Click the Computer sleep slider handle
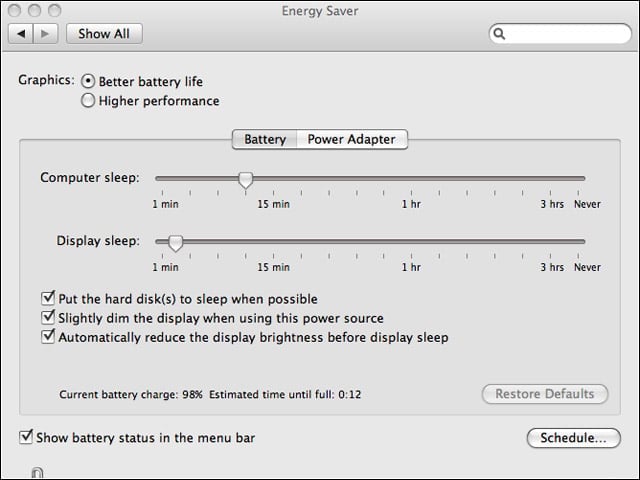The image size is (640, 480). click(245, 180)
